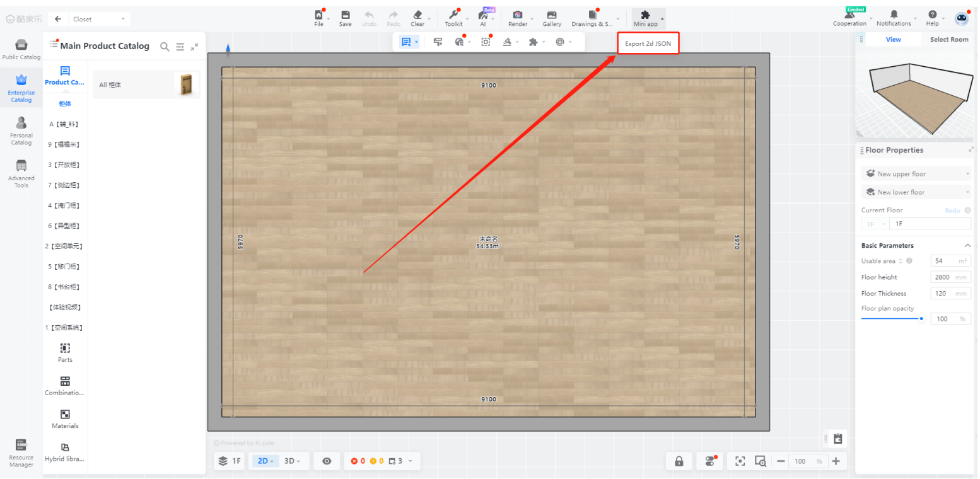The height and width of the screenshot is (479, 980).
Task: Select the All 柜体 catalog item
Action: (x=146, y=84)
